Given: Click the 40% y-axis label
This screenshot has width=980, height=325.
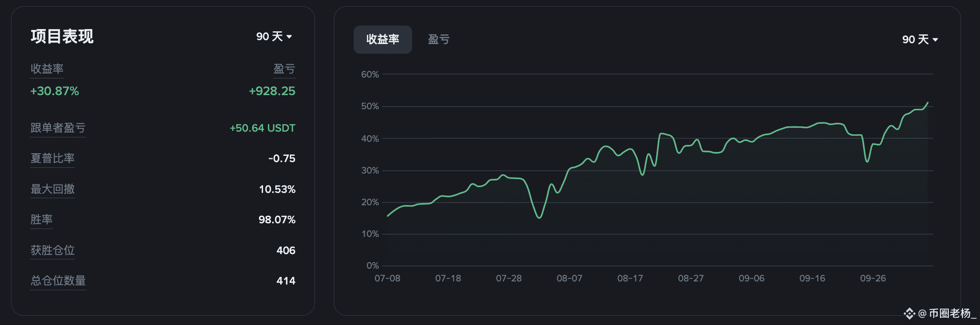Looking at the screenshot, I should coord(370,138).
